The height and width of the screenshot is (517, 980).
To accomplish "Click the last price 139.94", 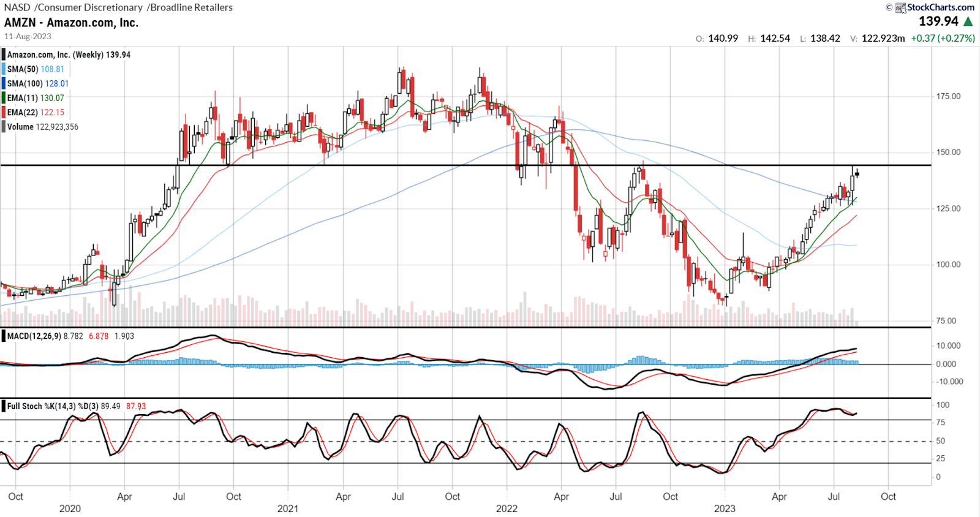I will [938, 21].
